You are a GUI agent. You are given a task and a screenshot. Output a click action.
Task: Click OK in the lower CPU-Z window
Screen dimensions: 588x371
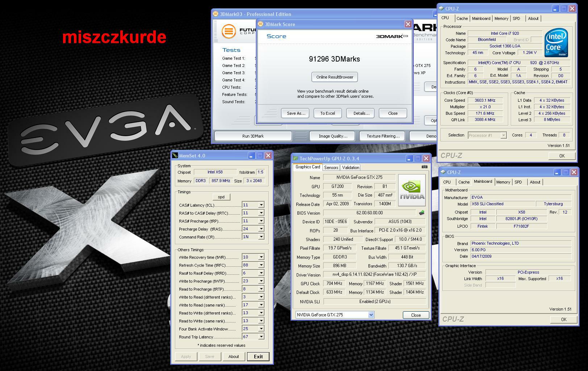(564, 319)
